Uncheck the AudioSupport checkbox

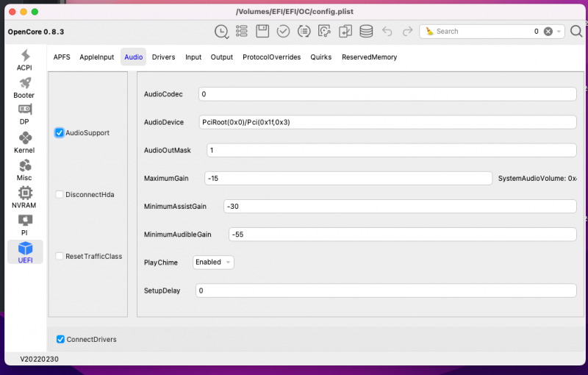(x=60, y=133)
